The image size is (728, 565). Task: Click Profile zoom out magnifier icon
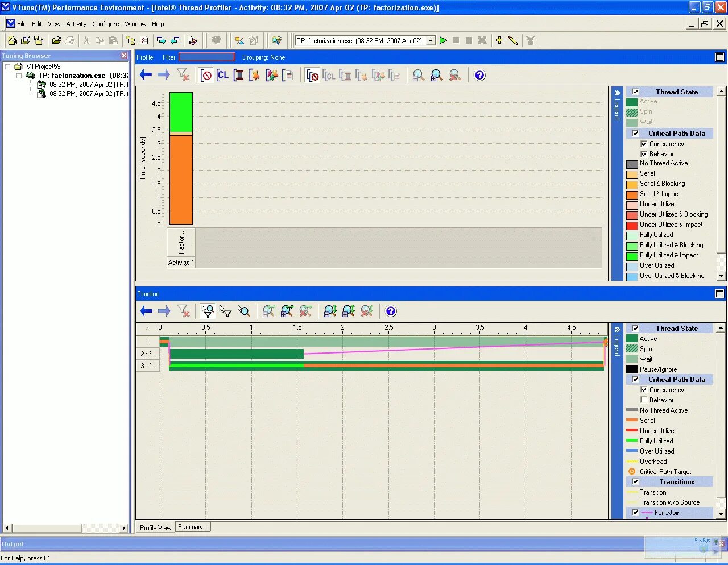click(x=419, y=75)
